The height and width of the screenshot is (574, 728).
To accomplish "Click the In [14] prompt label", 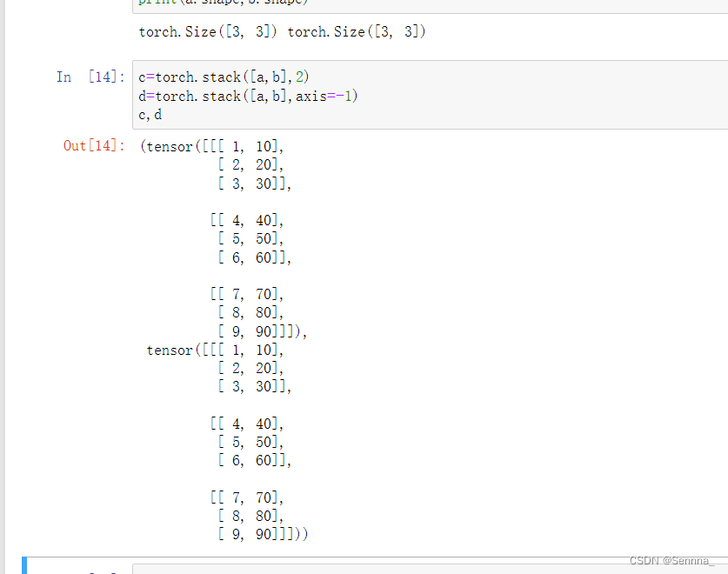I will click(91, 77).
